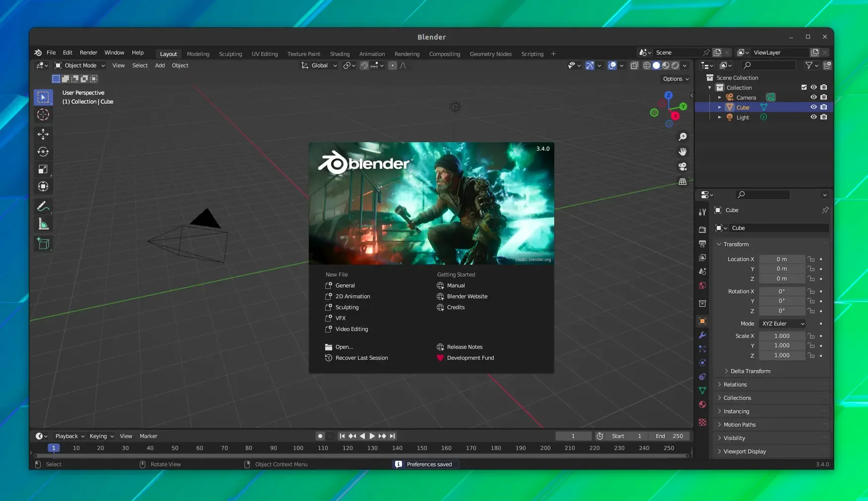Switch to the Sculpting workspace tab
This screenshot has height=501, width=868.
(231, 54)
